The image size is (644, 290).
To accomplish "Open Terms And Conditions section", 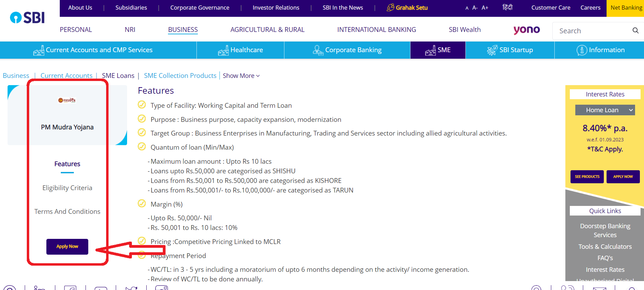I will pyautogui.click(x=67, y=211).
